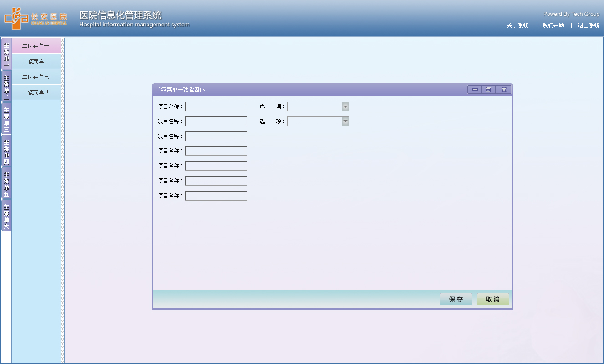Open the second 选项 dropdown
604x364 pixels.
tap(318, 121)
